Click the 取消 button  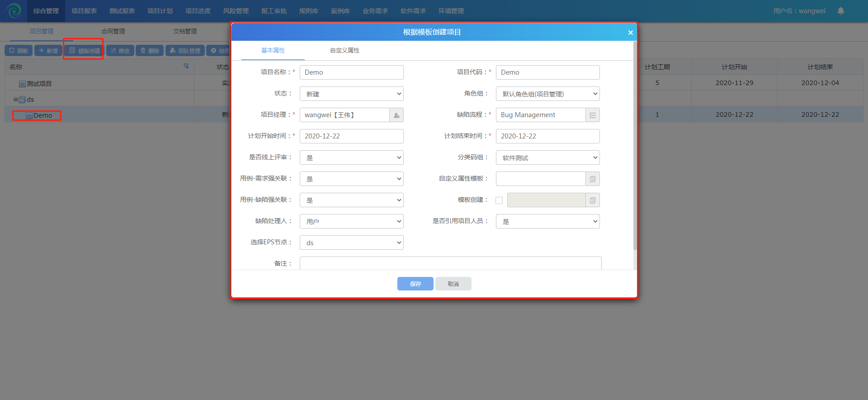click(x=453, y=284)
